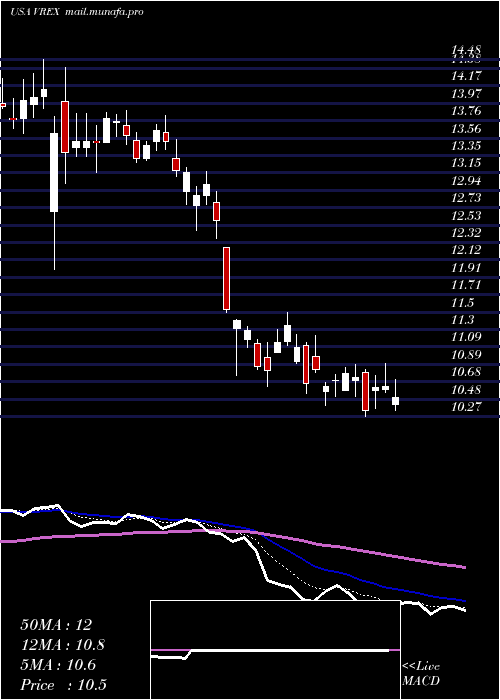Click the tall red gap-down candle near 12.12
This screenshot has width=500, height=700.
click(x=227, y=279)
